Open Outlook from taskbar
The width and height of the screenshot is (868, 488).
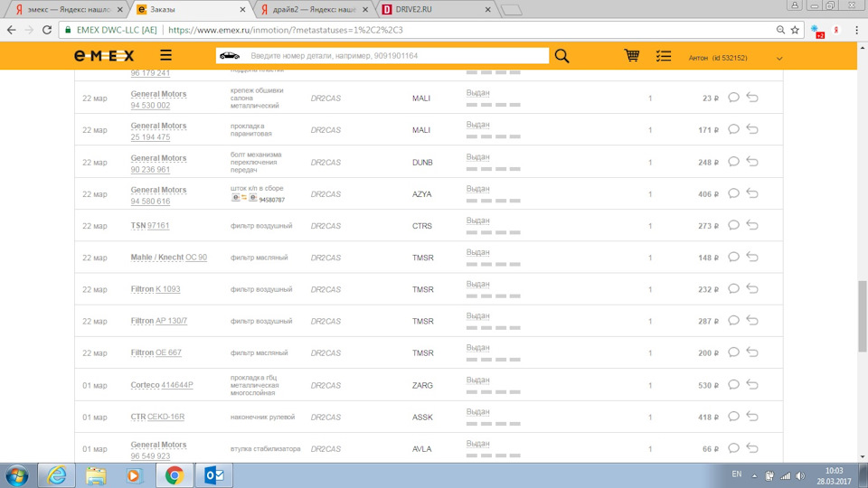(214, 476)
